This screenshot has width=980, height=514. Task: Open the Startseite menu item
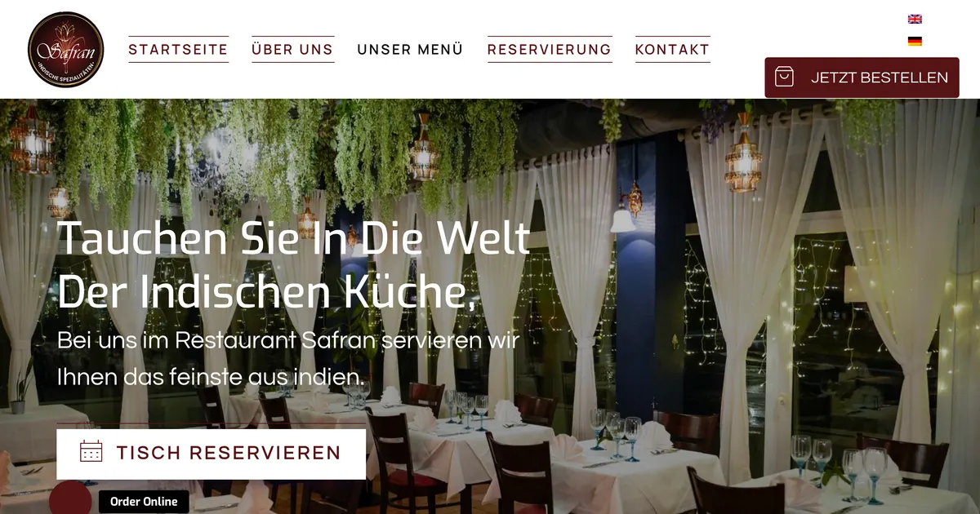[178, 49]
